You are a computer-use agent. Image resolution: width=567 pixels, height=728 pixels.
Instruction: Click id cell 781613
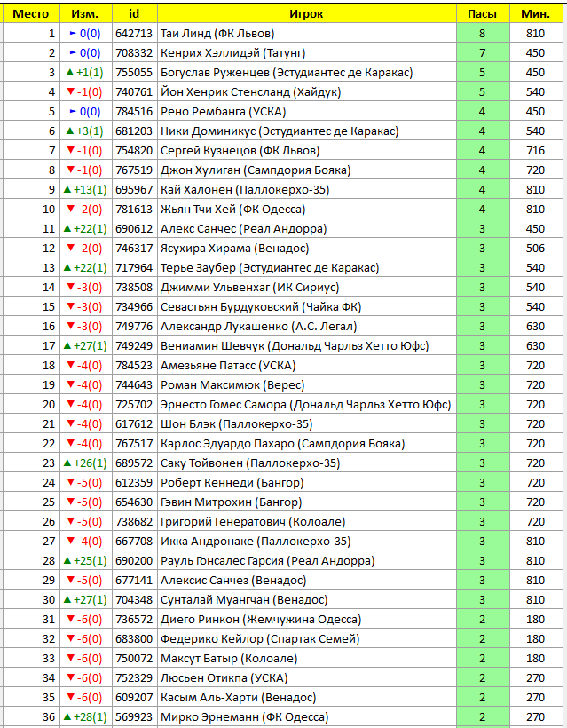point(134,209)
